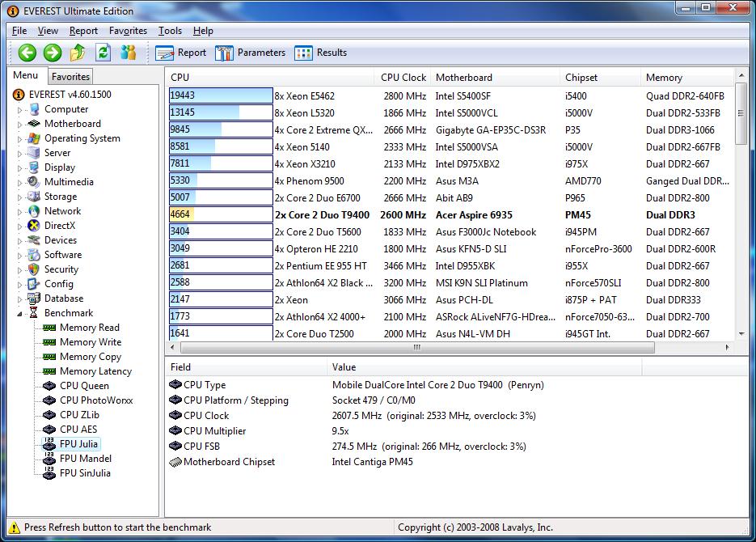This screenshot has height=542, width=756.
Task: Select the Security shield icon
Action: pyautogui.click(x=34, y=269)
